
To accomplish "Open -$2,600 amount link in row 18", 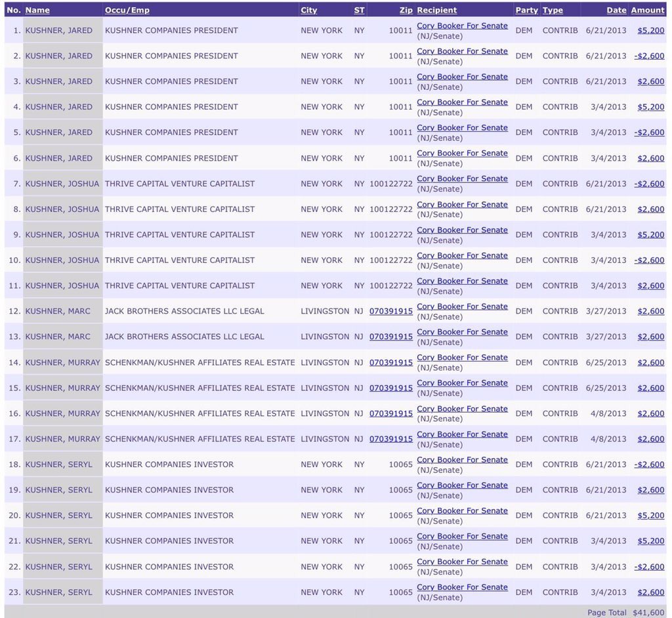I will 649,464.
